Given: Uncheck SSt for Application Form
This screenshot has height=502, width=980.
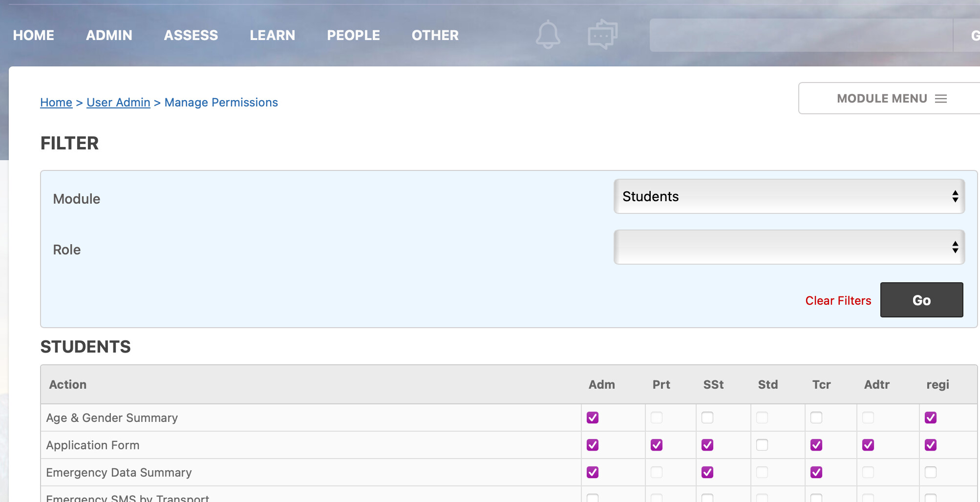Looking at the screenshot, I should 707,445.
